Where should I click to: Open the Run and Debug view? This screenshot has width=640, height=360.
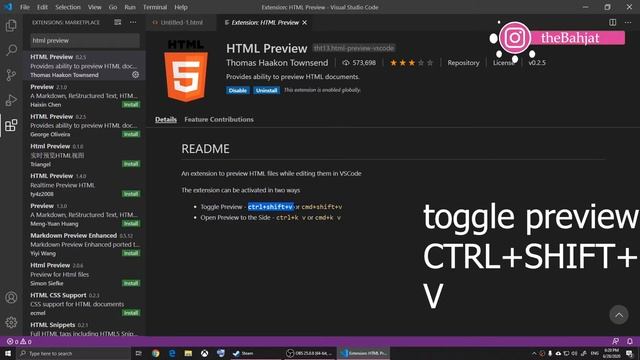[x=11, y=100]
